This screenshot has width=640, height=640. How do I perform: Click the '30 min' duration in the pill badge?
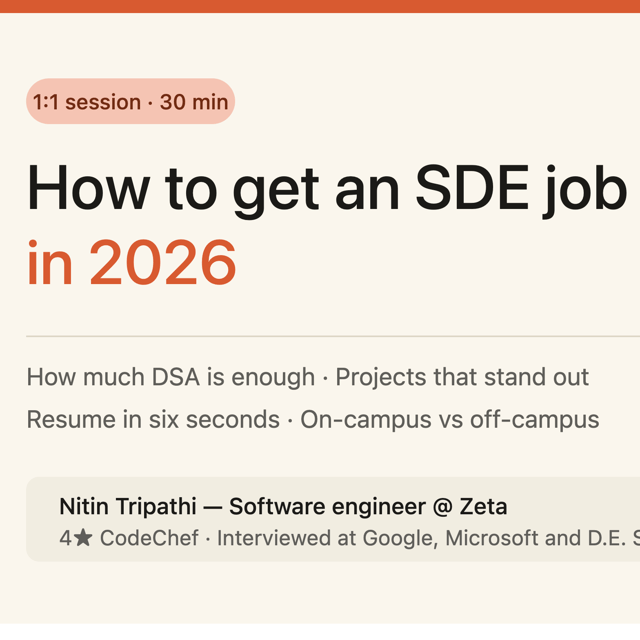pos(194,102)
